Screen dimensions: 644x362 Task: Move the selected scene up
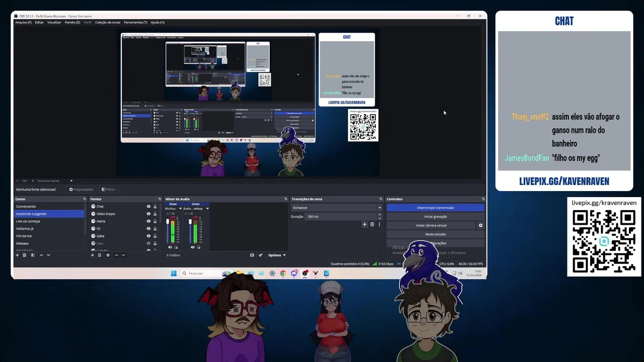41,255
